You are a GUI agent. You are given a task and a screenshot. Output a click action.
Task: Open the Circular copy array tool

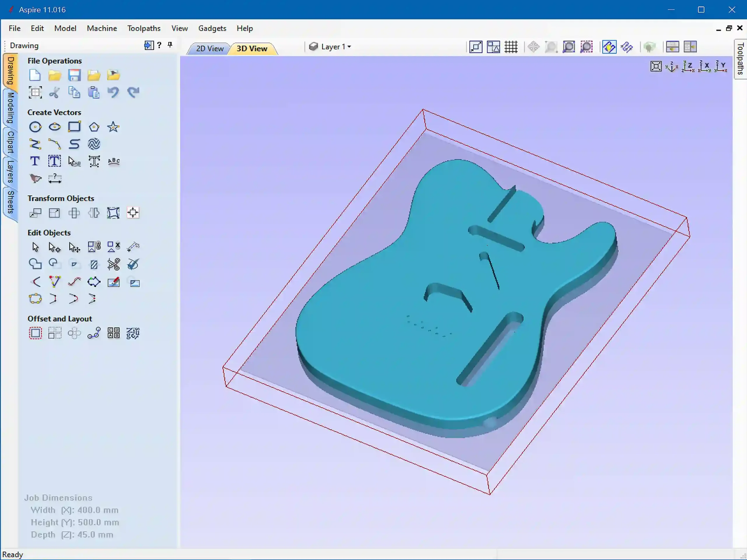(x=74, y=333)
